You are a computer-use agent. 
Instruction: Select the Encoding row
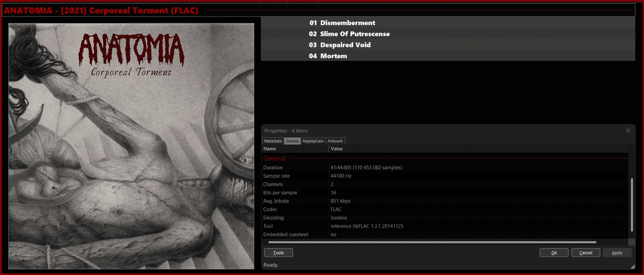445,218
